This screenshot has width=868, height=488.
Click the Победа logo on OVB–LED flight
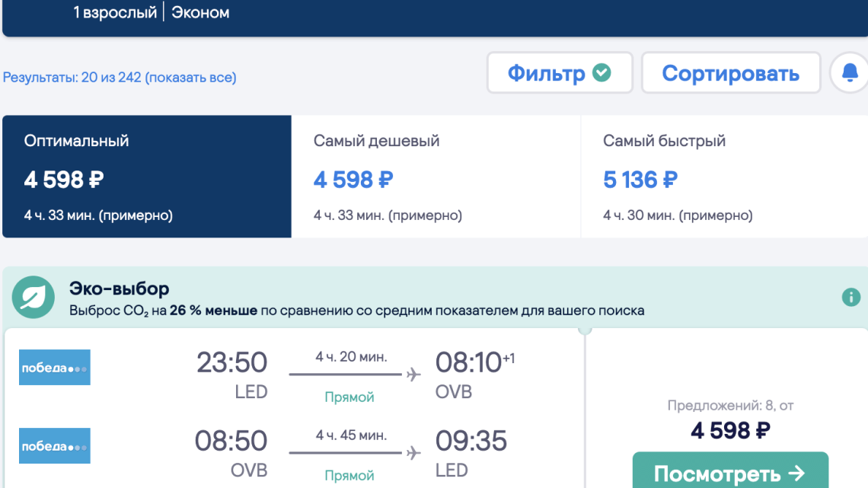click(54, 446)
